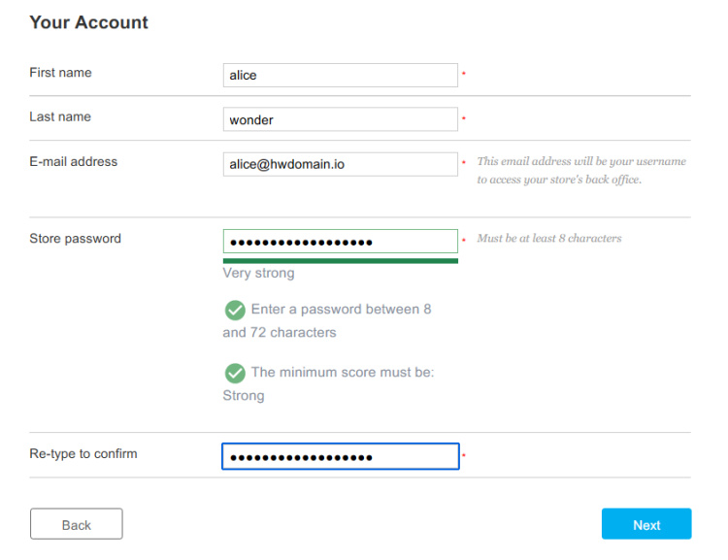This screenshot has width=728, height=560.
Task: Click the 'Very strong' strength label
Action: pos(258,273)
